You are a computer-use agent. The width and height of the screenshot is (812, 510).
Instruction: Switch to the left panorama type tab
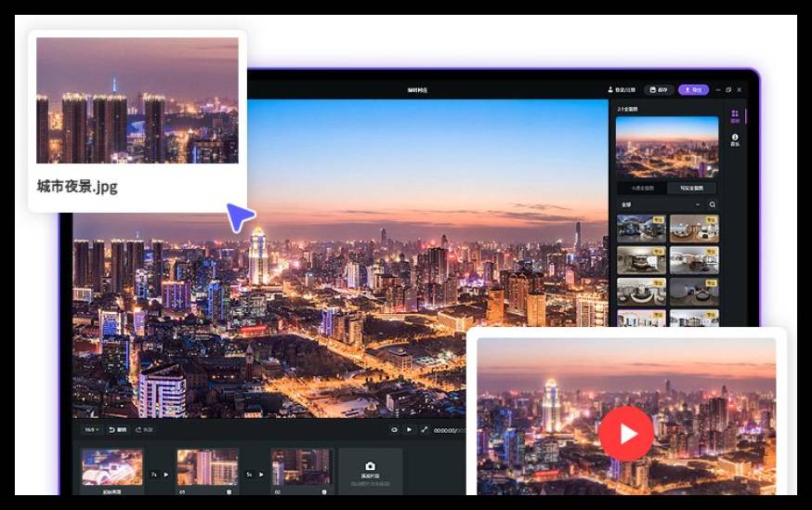pos(642,188)
